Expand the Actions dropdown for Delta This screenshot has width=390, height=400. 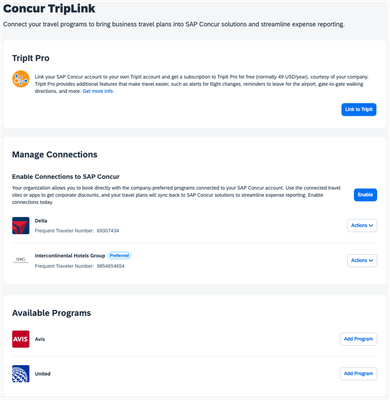362,225
